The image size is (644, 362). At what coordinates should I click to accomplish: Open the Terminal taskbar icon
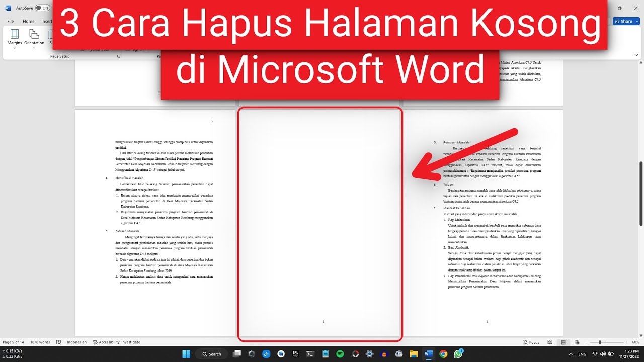tap(310, 354)
